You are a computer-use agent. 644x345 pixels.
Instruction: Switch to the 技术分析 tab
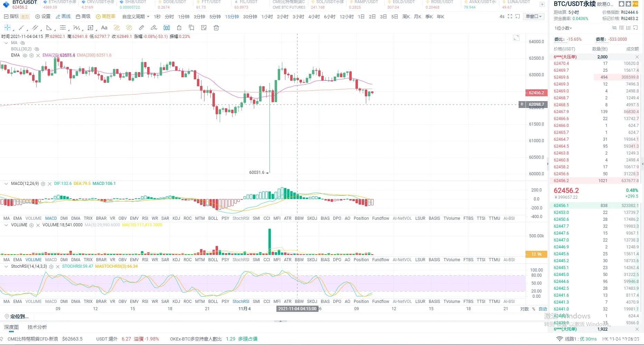(37, 327)
